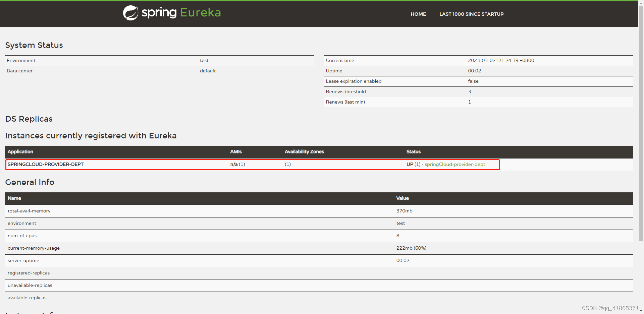Viewport: 644px width, 314px height.
Task: Click the vertical page scrollbar thumb
Action: 641,123
